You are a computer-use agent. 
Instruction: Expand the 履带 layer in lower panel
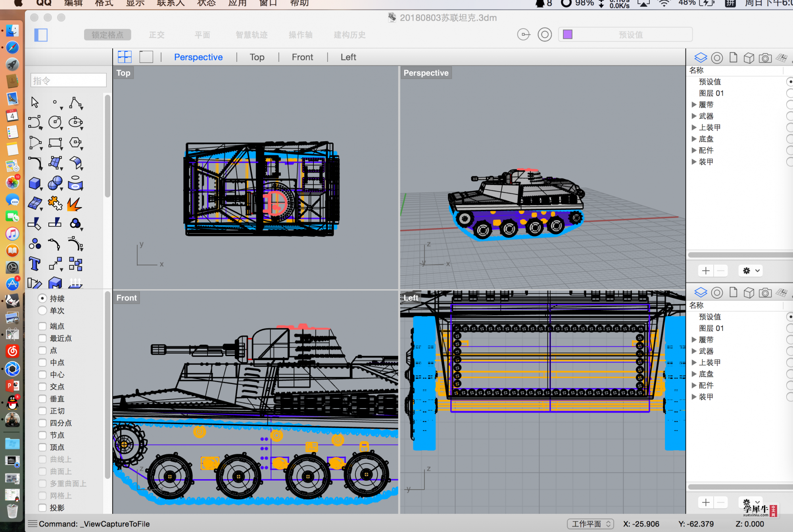pyautogui.click(x=694, y=340)
